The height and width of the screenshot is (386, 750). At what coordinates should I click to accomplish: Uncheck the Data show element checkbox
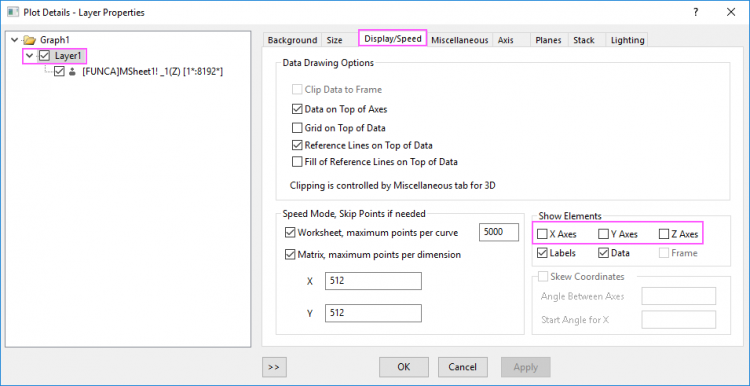603,253
